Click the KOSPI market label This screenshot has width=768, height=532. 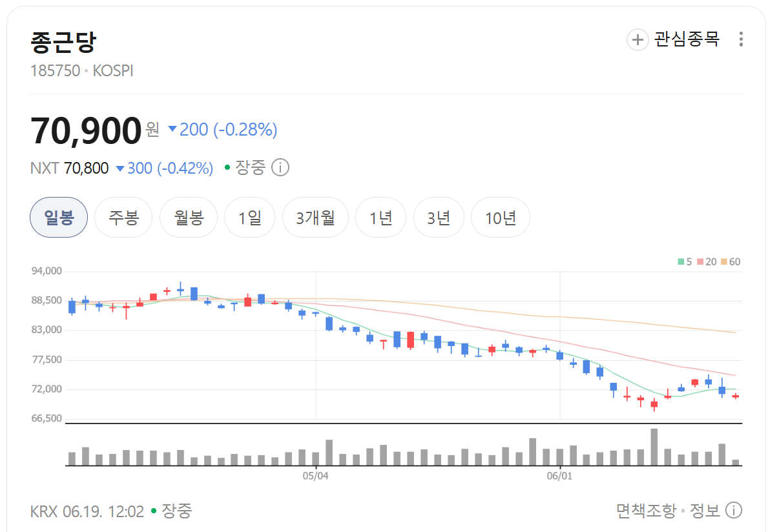click(x=112, y=71)
